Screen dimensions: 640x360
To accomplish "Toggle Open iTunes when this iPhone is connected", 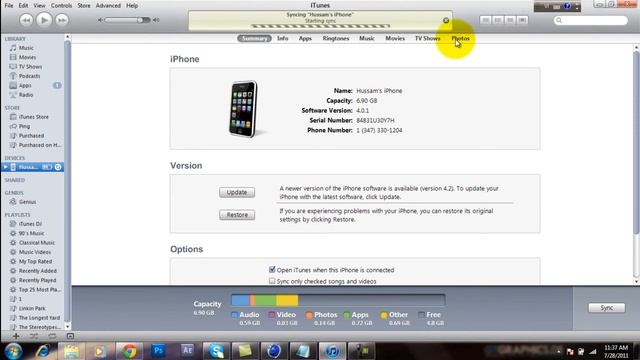I will click(272, 269).
